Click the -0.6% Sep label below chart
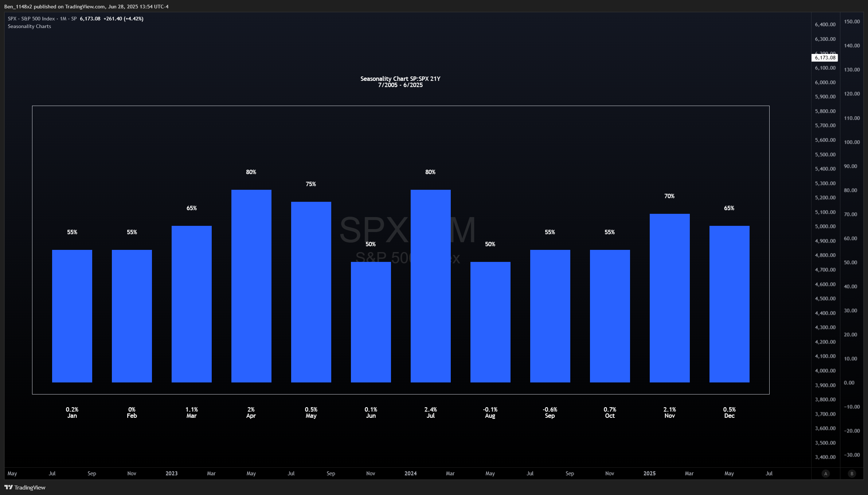Image resolution: width=868 pixels, height=495 pixels. (550, 412)
